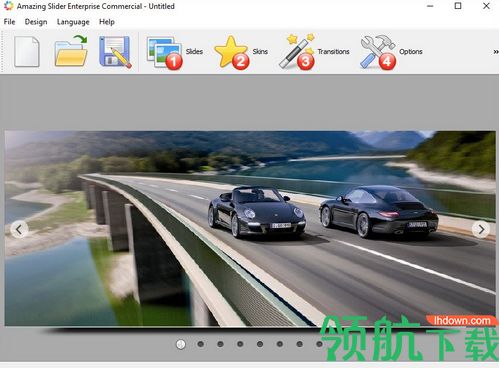Go to previous slide with left arrow
Image resolution: width=499 pixels, height=368 pixels.
click(19, 229)
